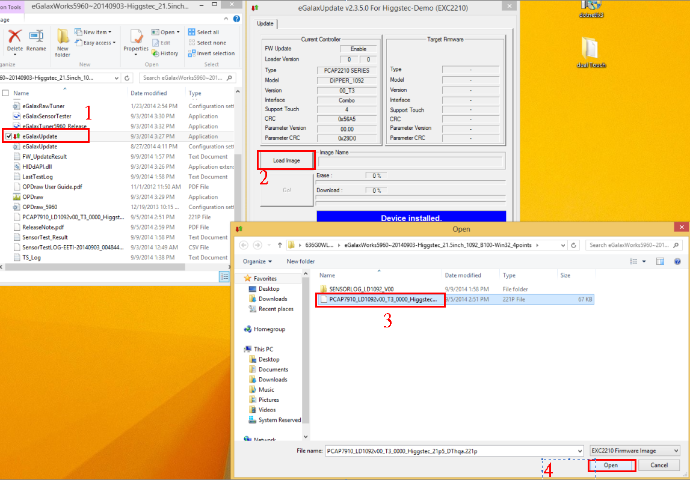Open the Desktop folder under Favorites
The image size is (690, 480).
(267, 288)
